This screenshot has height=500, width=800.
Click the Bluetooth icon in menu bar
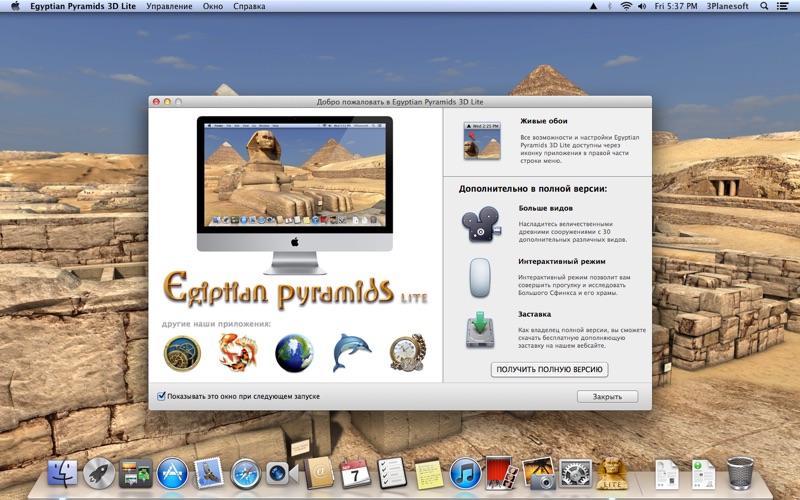pos(609,6)
